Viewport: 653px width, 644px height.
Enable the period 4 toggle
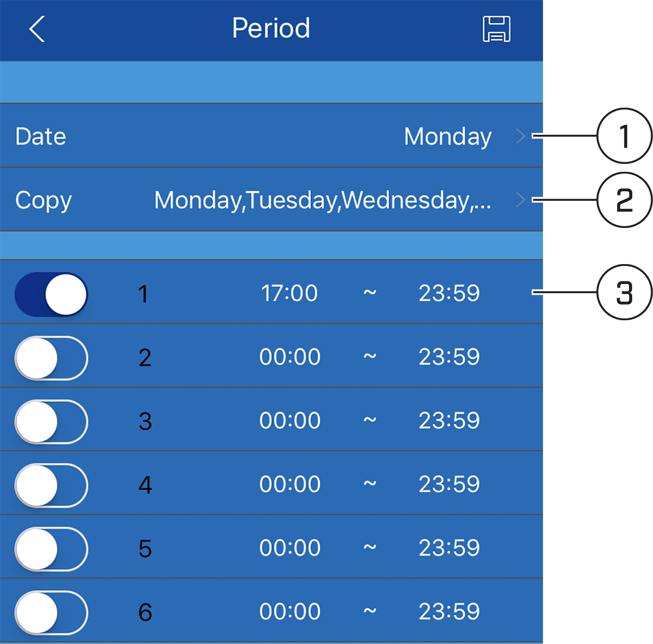(x=51, y=485)
